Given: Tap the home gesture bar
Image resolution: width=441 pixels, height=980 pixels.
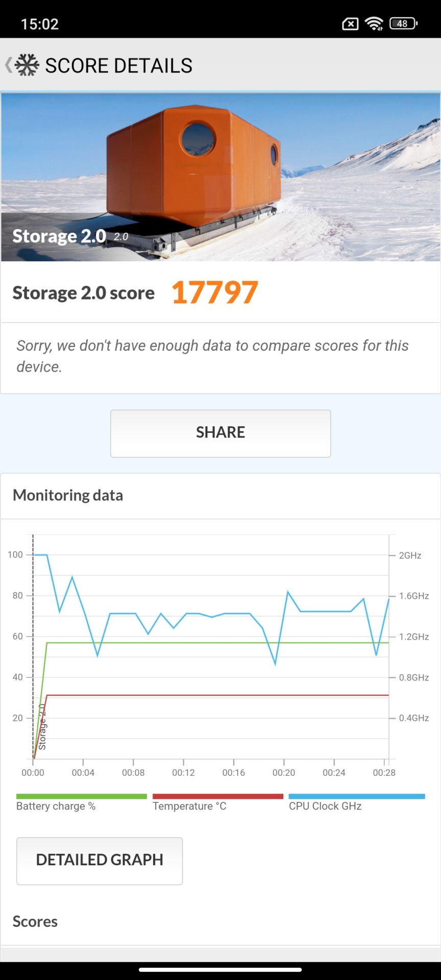Looking at the screenshot, I should pyautogui.click(x=220, y=969).
